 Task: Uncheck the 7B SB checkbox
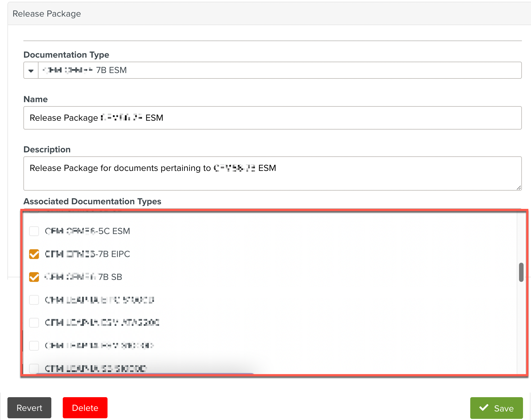(x=34, y=277)
